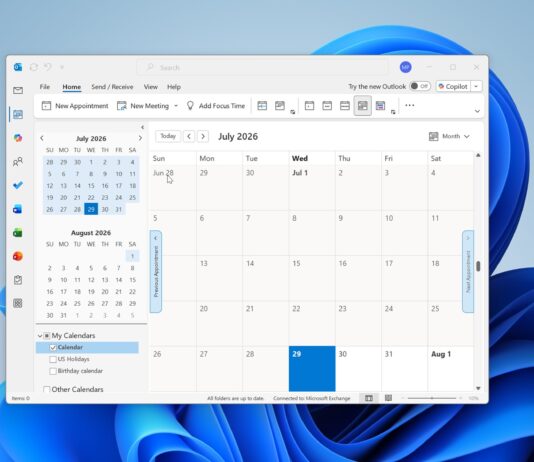Screen dimensions: 534x462
Task: Click the Undo icon in title bar
Action: point(48,67)
